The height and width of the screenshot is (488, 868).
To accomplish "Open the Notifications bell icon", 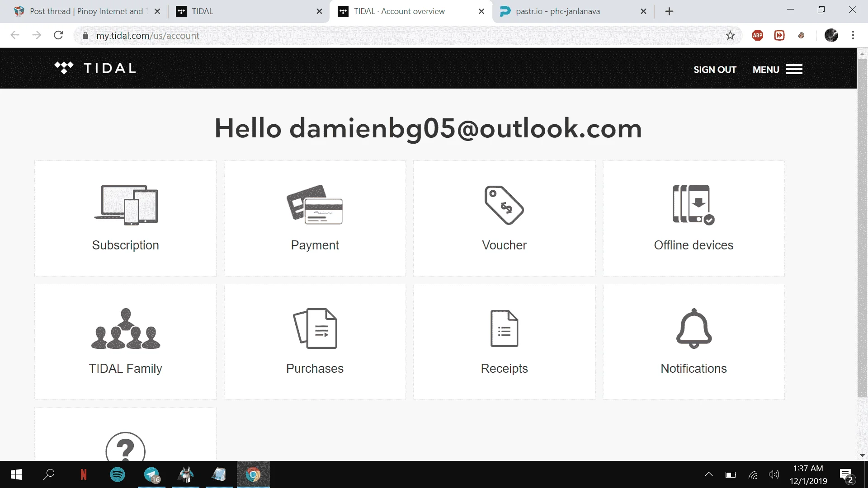I will pyautogui.click(x=694, y=328).
